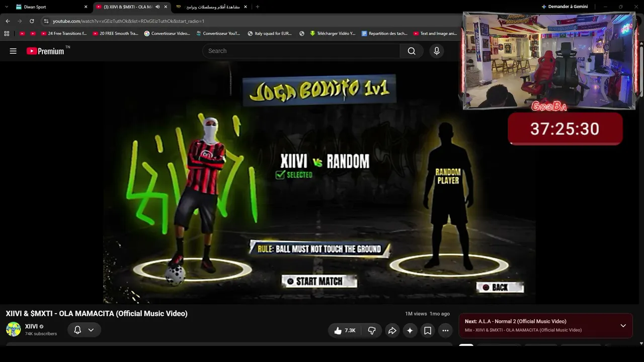Open a new browser tab
The width and height of the screenshot is (644, 362).
[x=258, y=7]
